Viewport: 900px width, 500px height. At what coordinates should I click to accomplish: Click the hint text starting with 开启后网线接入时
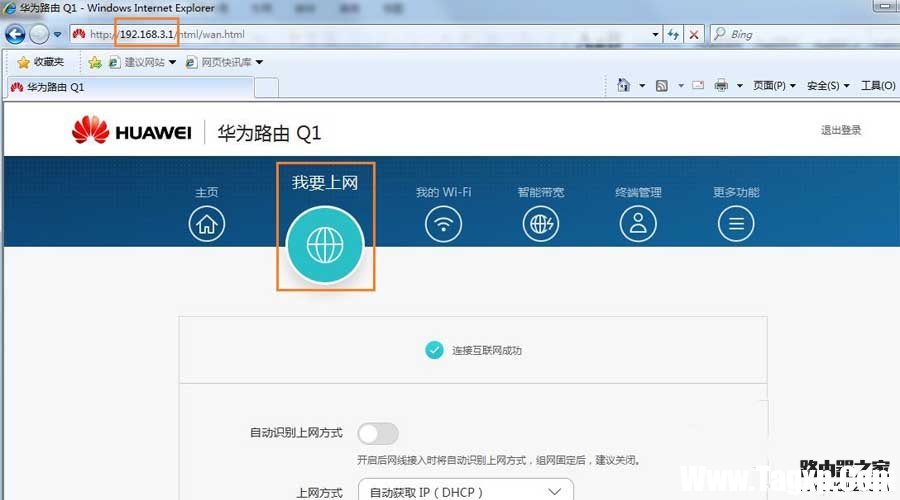tap(498, 460)
